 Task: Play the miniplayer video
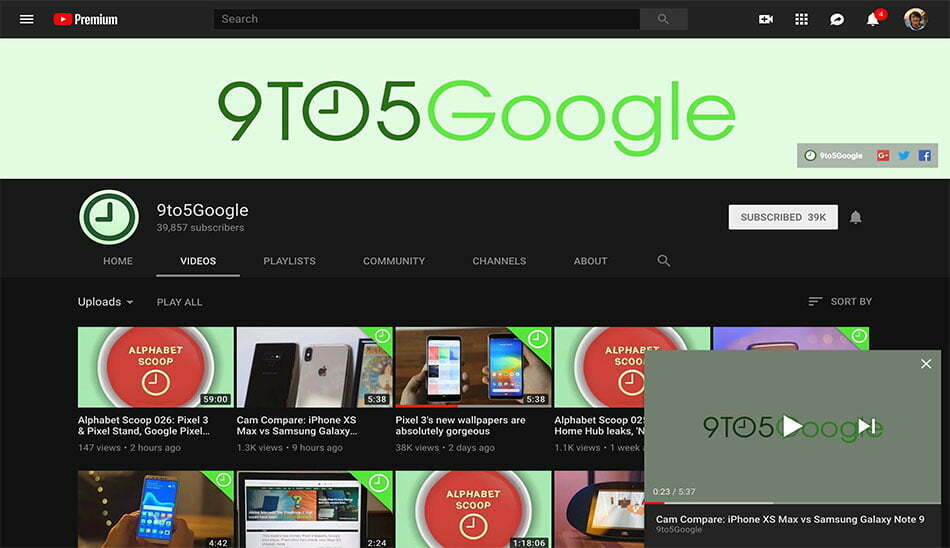[x=791, y=426]
